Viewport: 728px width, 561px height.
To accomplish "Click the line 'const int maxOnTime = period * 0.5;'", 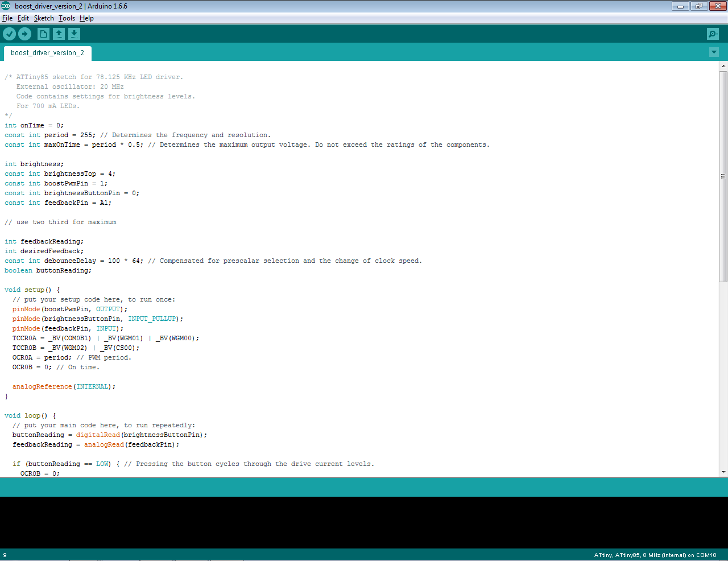I will click(74, 145).
